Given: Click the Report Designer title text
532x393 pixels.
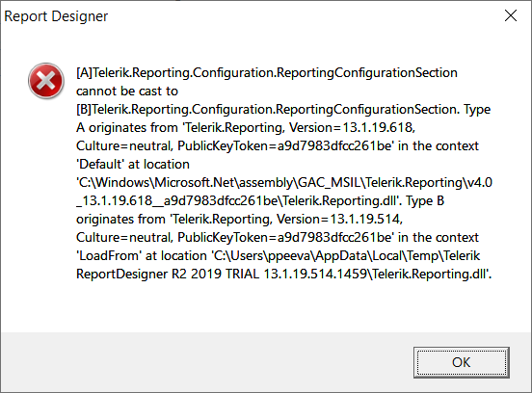Looking at the screenshot, I should (x=56, y=16).
